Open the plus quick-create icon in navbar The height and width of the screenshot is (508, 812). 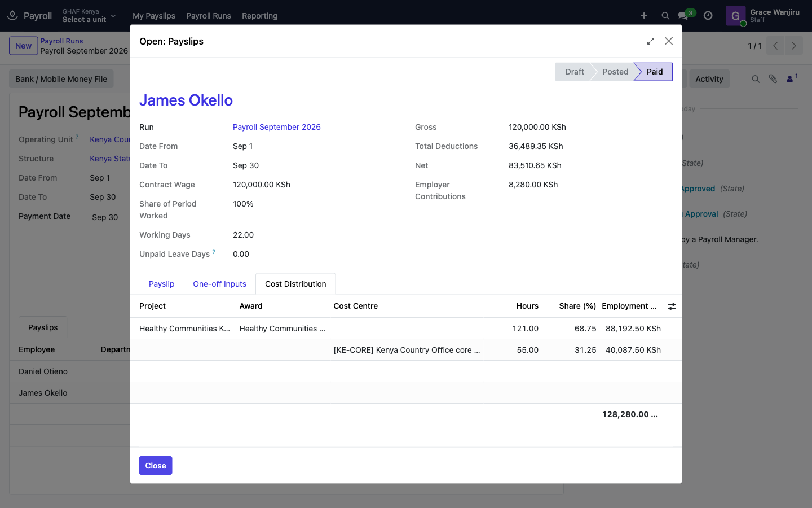pyautogui.click(x=644, y=16)
